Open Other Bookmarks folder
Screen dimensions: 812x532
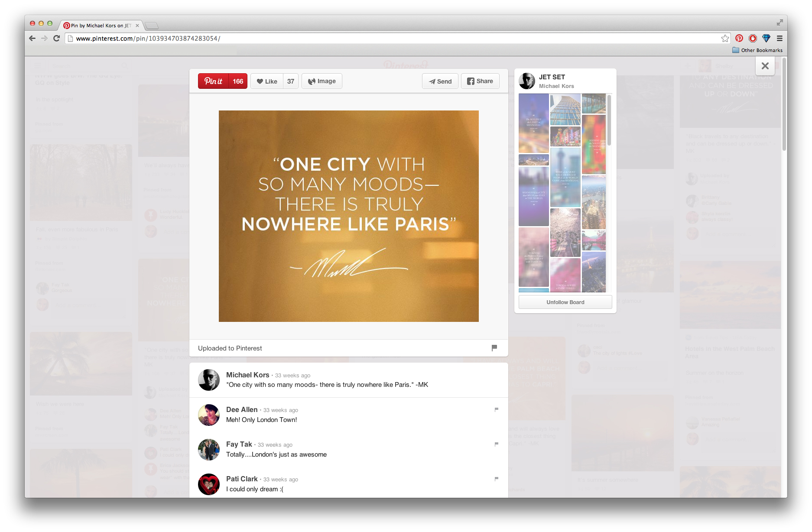coord(757,50)
